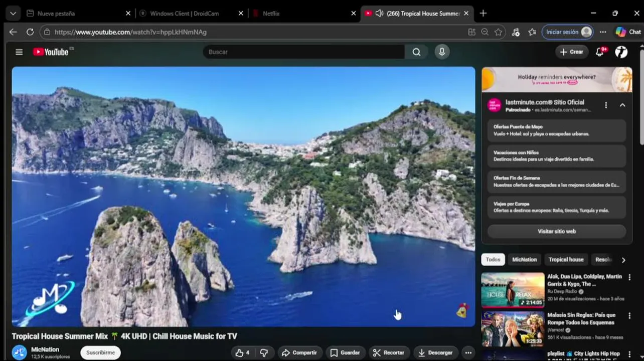Viewport: 644px width, 361px height.
Task: Click the video player to pause
Action: (x=243, y=197)
